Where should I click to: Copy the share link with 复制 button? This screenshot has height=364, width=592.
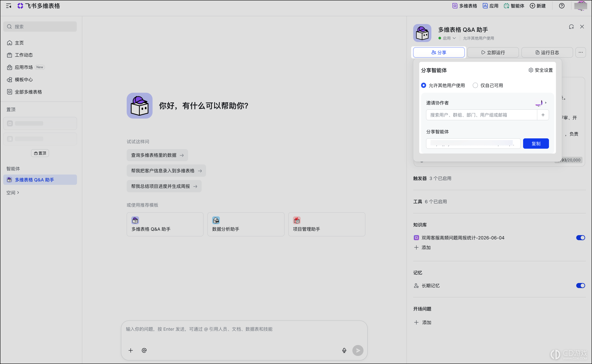coord(536,143)
